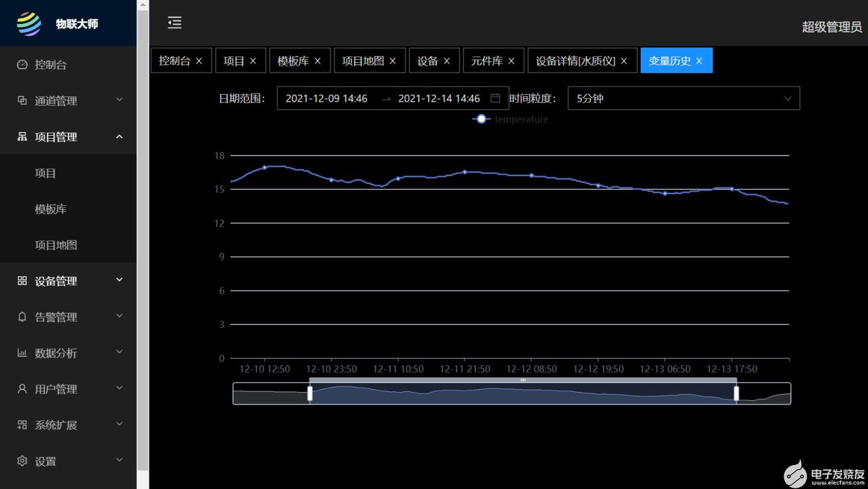
Task: Click the top grip of the zoom slider window
Action: [523, 380]
